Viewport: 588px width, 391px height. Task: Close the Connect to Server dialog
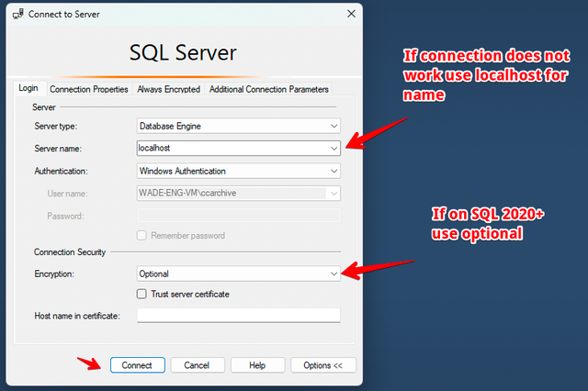[x=351, y=14]
